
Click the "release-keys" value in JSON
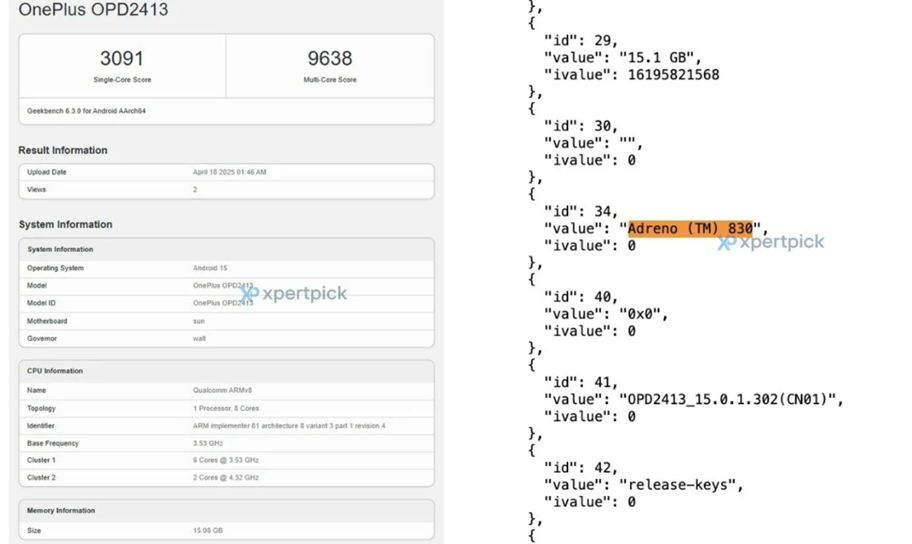(681, 485)
